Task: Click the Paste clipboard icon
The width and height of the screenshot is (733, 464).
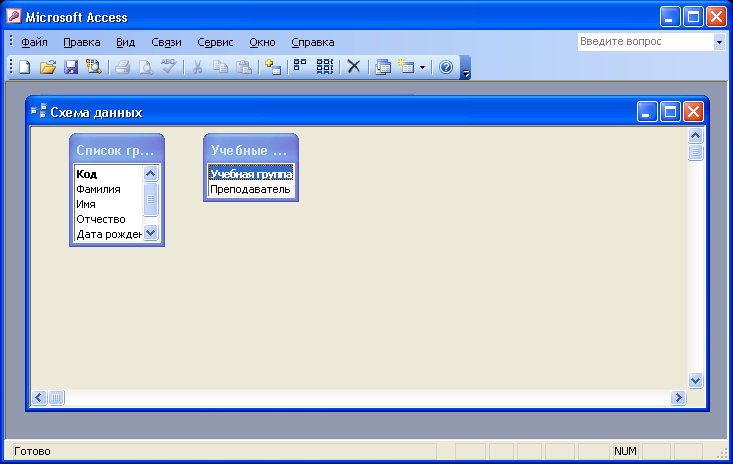Action: 244,67
